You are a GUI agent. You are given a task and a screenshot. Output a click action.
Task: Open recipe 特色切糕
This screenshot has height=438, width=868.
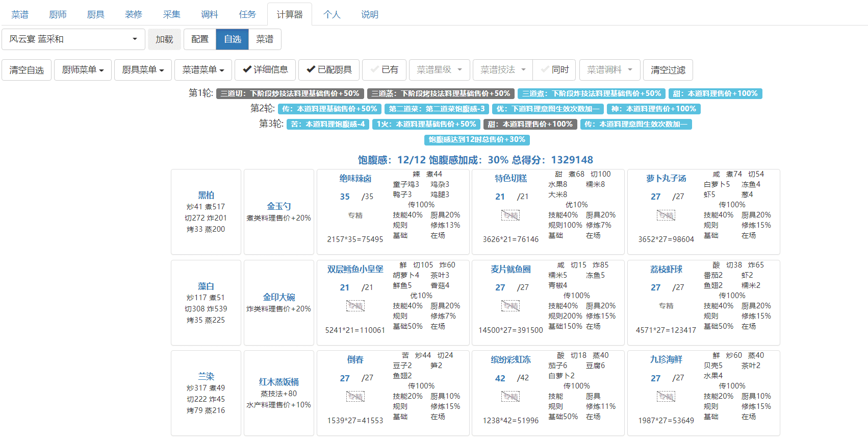pos(510,179)
